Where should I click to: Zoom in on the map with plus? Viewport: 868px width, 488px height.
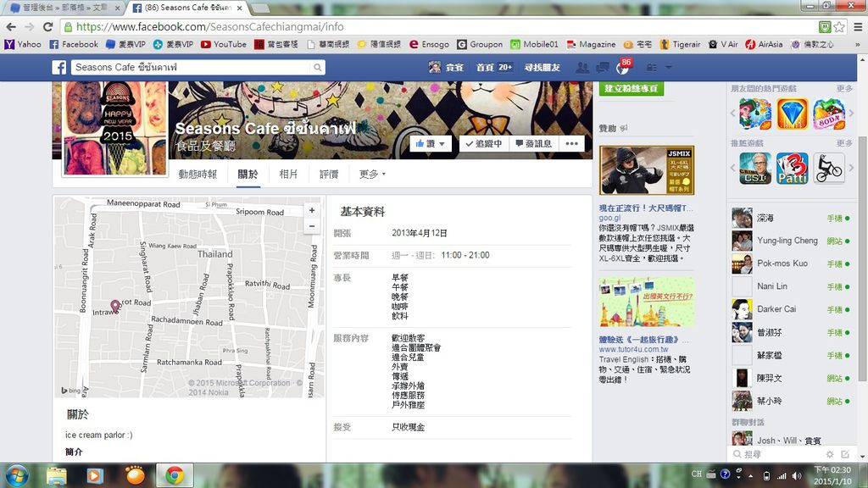312,210
